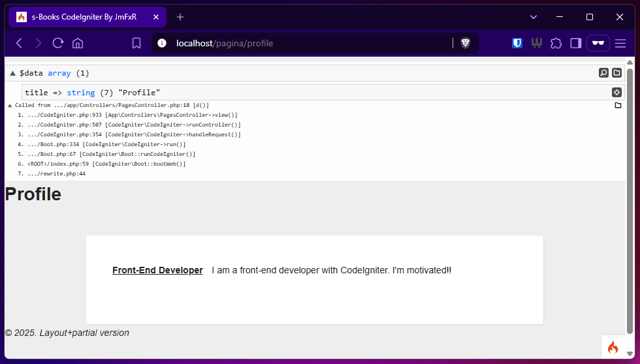
Task: Bookmark this page with the bookmark icon
Action: click(136, 43)
